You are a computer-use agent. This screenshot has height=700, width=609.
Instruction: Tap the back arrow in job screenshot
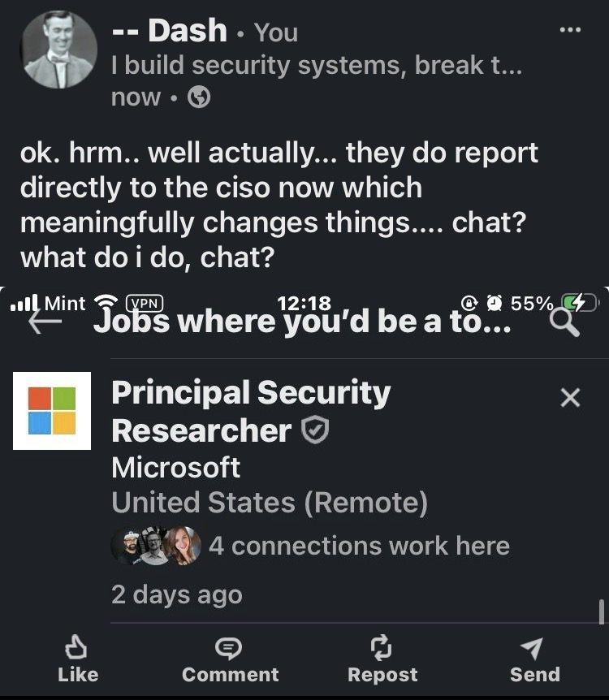click(x=45, y=322)
